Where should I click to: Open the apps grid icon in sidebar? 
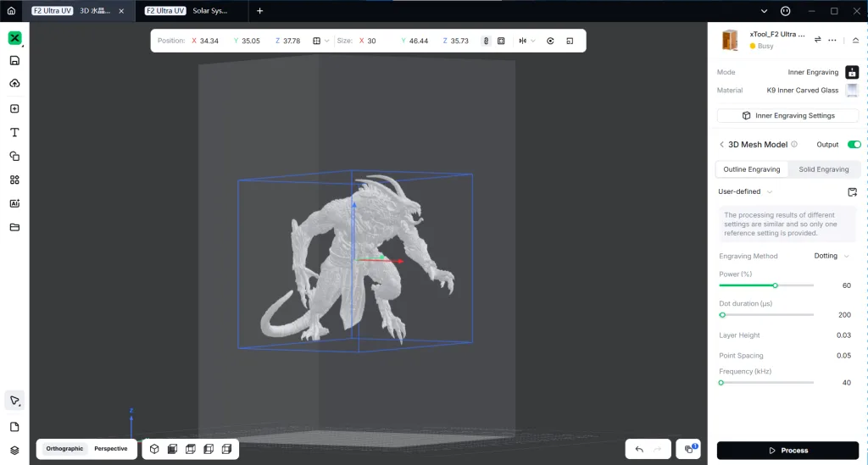click(x=14, y=180)
